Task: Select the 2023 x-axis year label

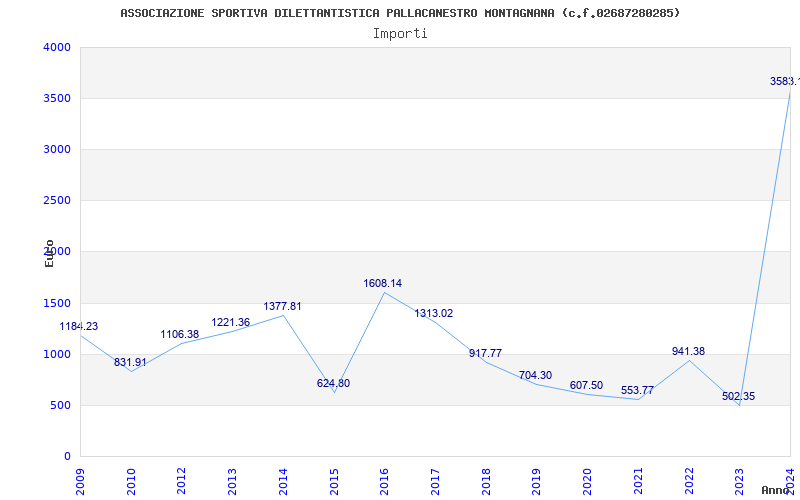Action: 740,482
